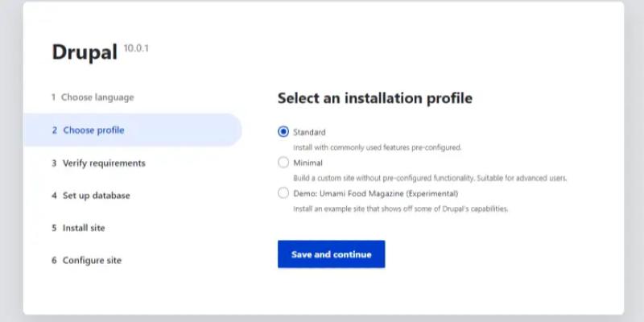
Task: Click the Standard option label text
Action: coord(309,132)
